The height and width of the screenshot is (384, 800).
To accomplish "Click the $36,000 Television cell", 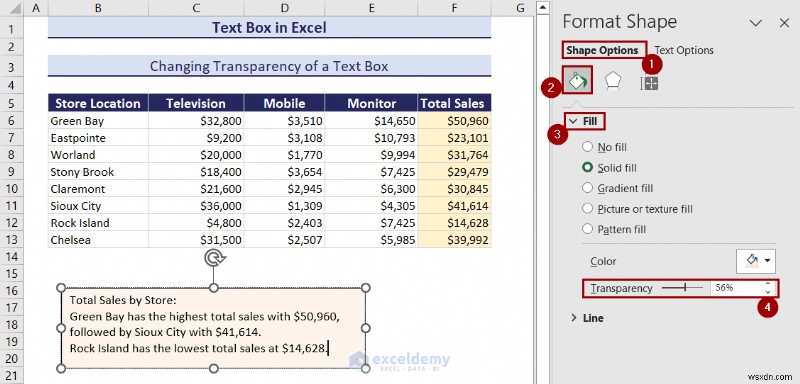I will tap(196, 206).
